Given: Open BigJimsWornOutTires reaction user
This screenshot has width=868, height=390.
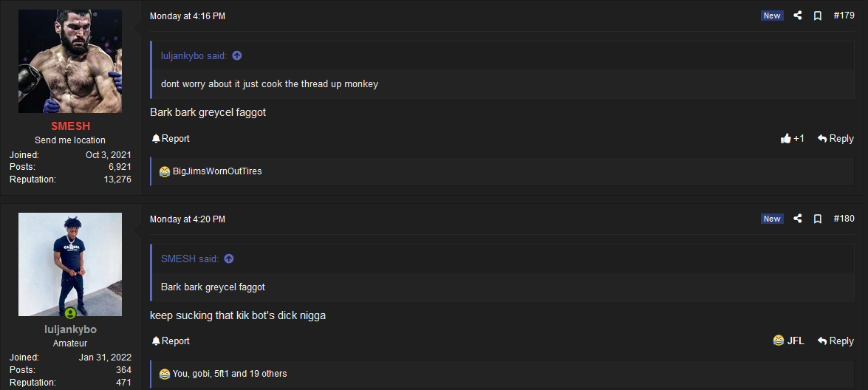Looking at the screenshot, I should 217,171.
